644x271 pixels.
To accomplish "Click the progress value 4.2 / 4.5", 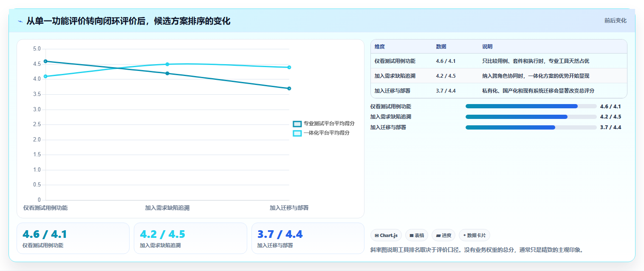I will (x=610, y=117).
